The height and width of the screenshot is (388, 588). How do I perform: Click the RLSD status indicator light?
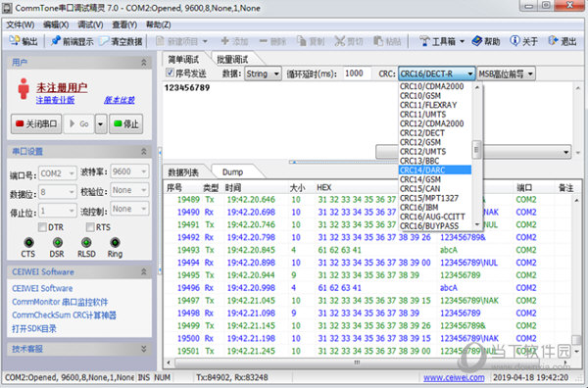(x=86, y=242)
